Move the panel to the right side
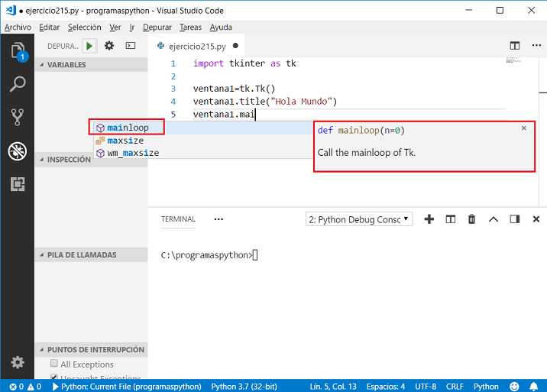Image resolution: width=547 pixels, height=392 pixels. click(x=515, y=219)
